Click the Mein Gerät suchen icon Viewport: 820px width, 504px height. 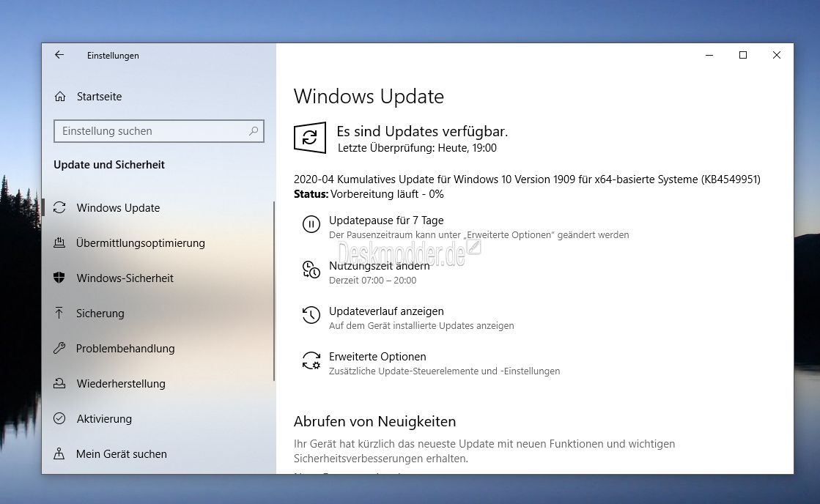59,453
